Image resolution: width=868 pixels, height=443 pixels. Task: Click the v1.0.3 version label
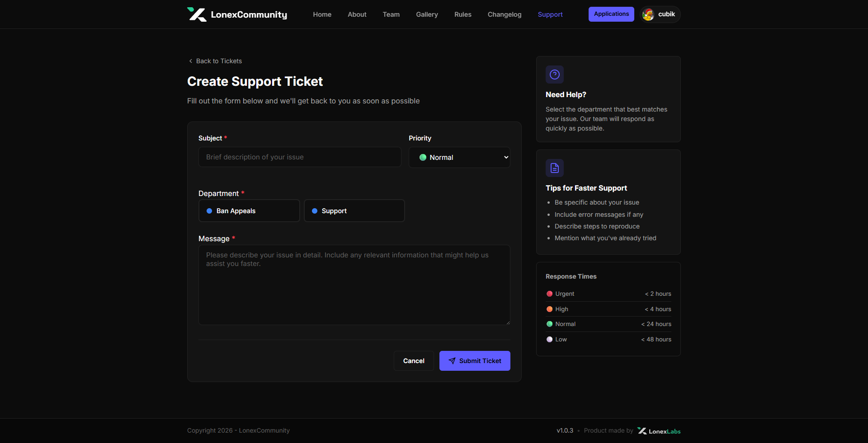tap(565, 431)
